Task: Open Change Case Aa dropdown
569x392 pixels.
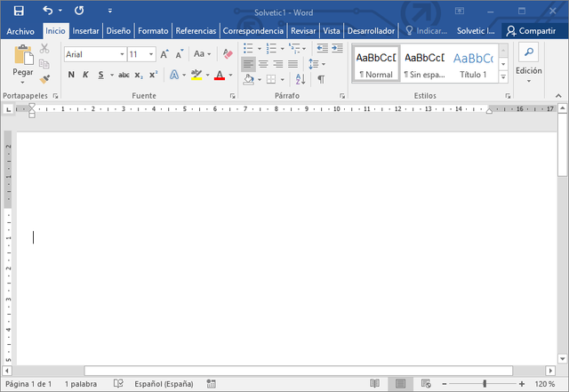Action: click(x=202, y=54)
